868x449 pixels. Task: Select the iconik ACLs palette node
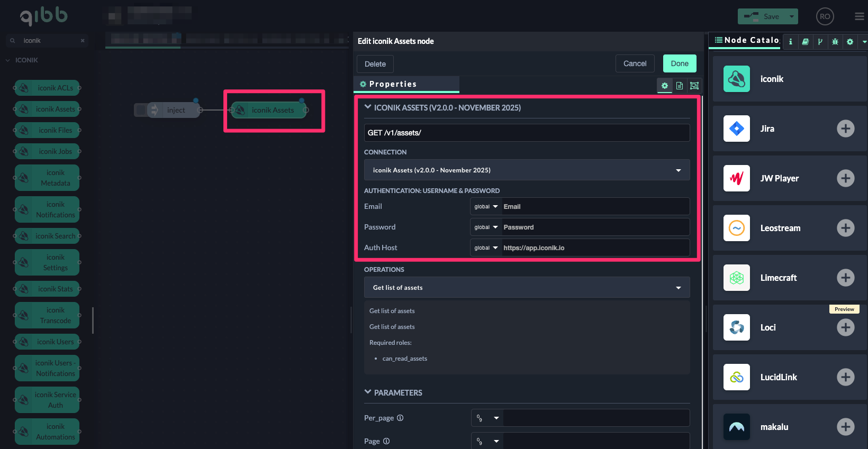48,88
